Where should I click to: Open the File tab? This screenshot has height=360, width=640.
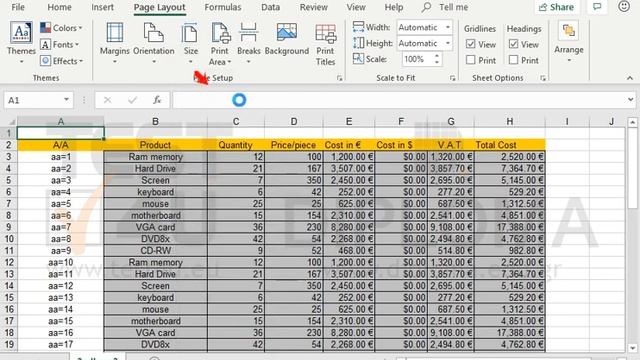pos(18,7)
